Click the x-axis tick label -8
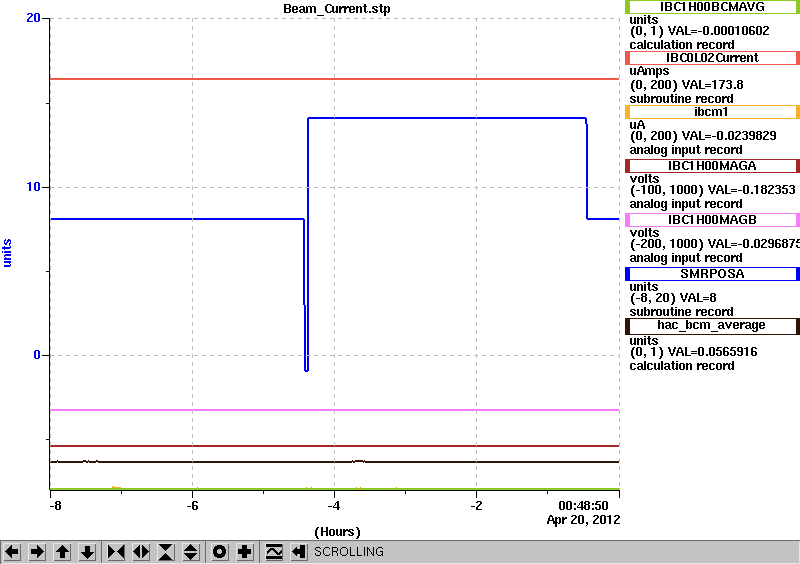Viewport: 800px width, 564px height. click(x=55, y=506)
